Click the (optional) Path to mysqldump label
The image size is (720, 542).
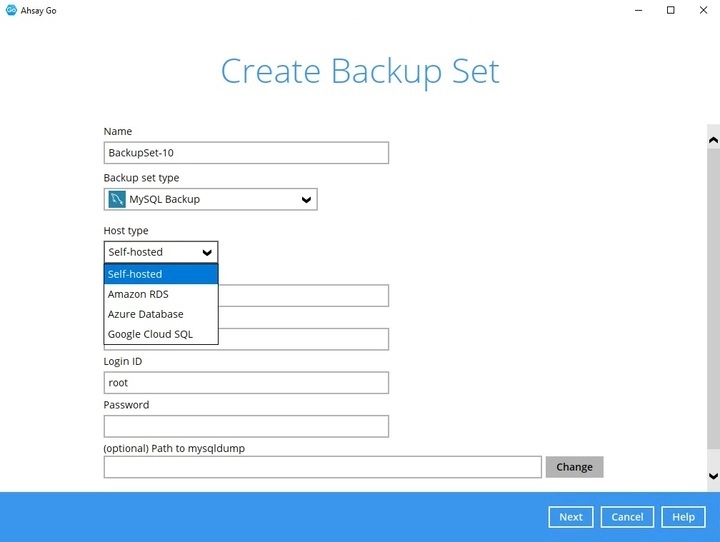pyautogui.click(x=174, y=448)
